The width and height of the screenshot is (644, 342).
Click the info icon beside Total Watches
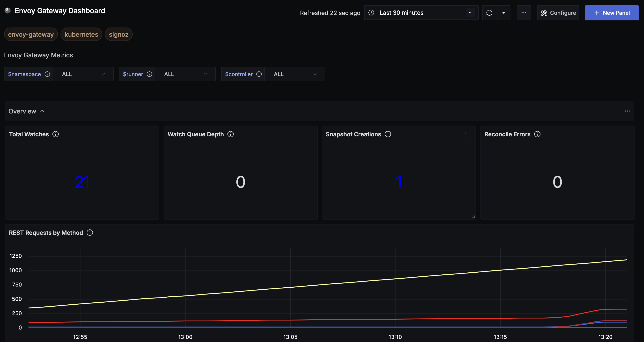[55, 134]
